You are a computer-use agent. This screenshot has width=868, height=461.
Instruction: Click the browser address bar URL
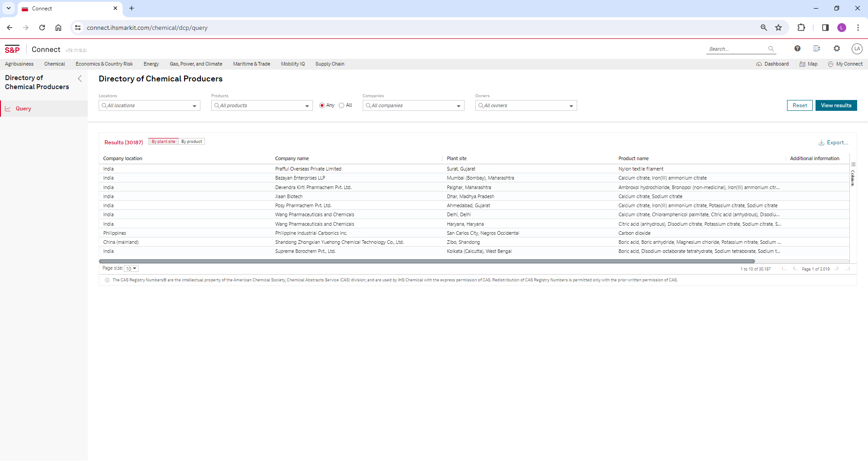click(147, 28)
